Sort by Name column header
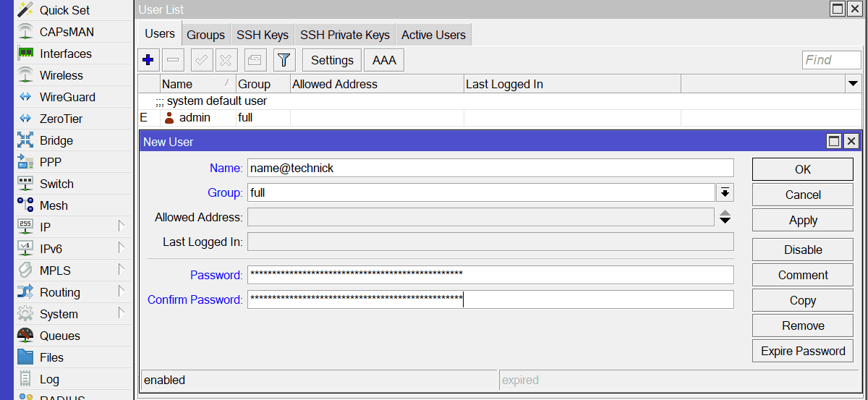Screen dimensions: 868x400 point(197,84)
